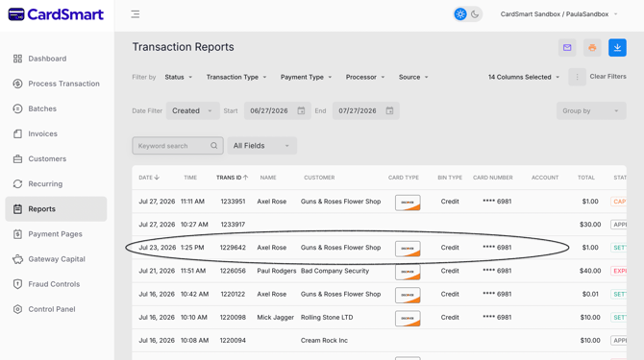Click the three-dot more options button
The image size is (644, 360).
(577, 77)
